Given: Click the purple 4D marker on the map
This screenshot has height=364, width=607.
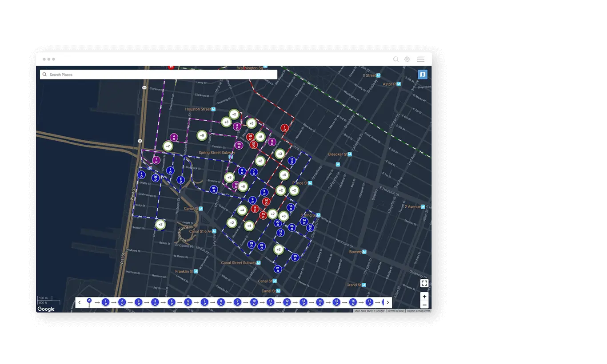Looking at the screenshot, I should (174, 138).
